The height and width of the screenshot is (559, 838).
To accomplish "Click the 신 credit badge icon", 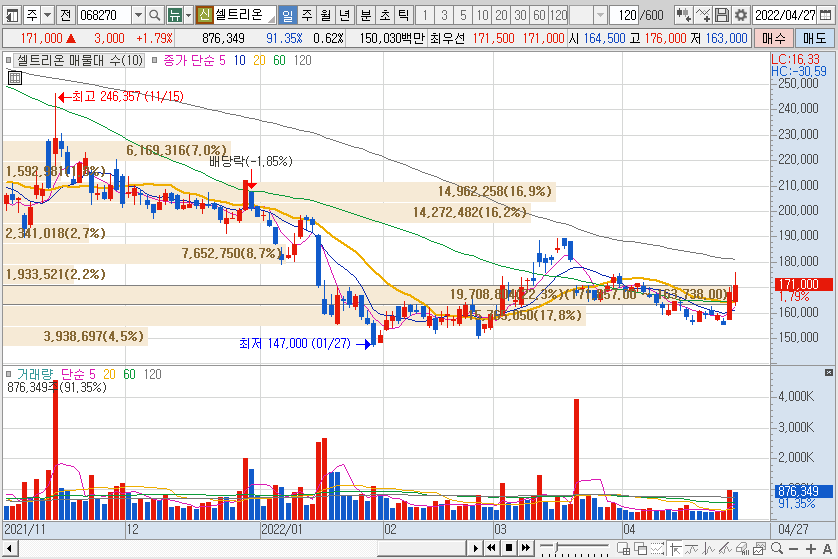I will click(x=204, y=15).
